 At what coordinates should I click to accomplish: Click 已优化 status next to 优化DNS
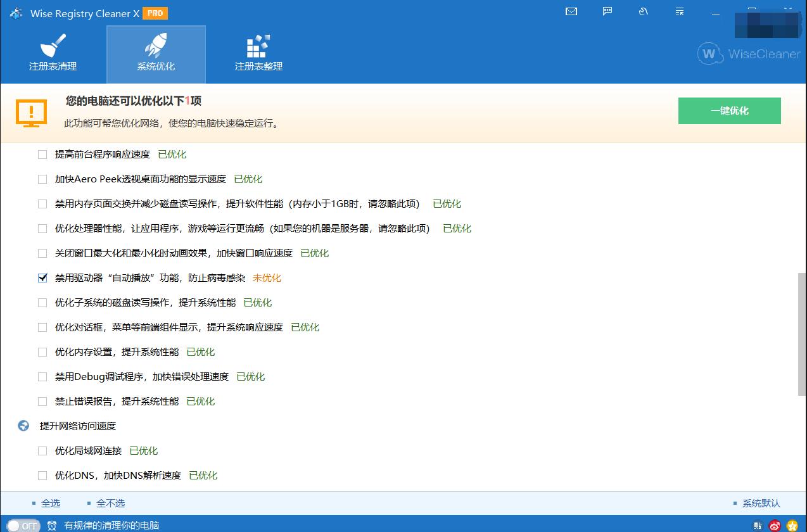point(203,475)
